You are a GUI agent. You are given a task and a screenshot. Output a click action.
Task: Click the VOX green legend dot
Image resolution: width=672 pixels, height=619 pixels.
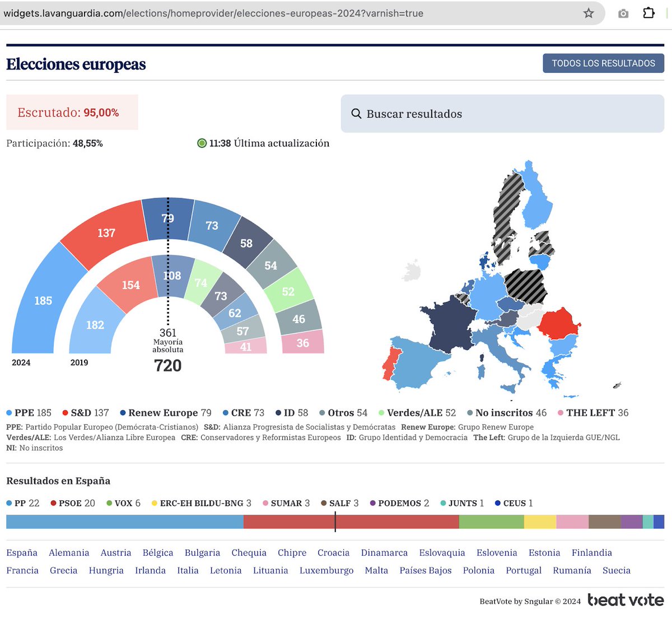click(x=109, y=503)
